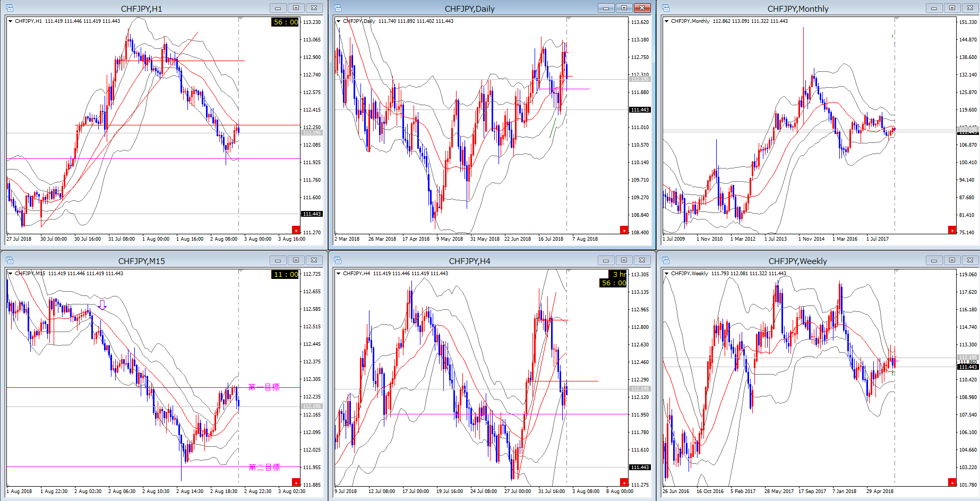980x501 pixels.
Task: Click the red plus icon in H1 chart
Action: tap(296, 230)
